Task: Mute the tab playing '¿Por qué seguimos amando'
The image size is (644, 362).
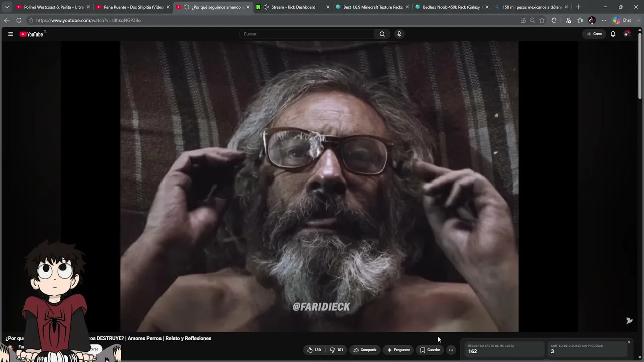Action: click(x=186, y=7)
